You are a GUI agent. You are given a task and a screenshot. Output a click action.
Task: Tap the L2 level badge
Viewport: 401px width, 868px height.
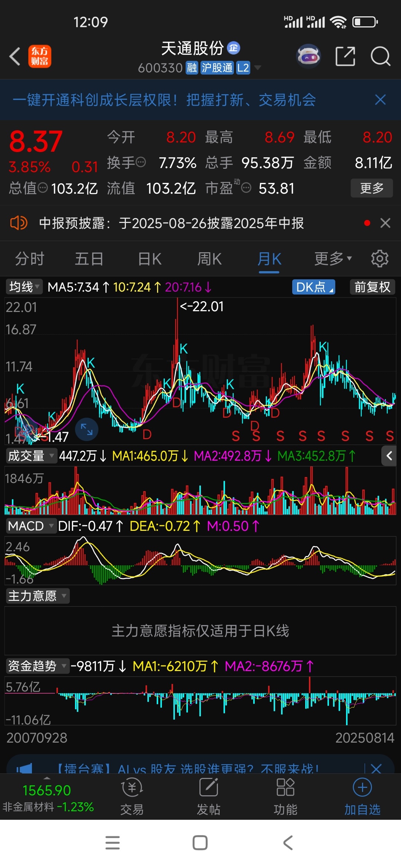[x=243, y=68]
